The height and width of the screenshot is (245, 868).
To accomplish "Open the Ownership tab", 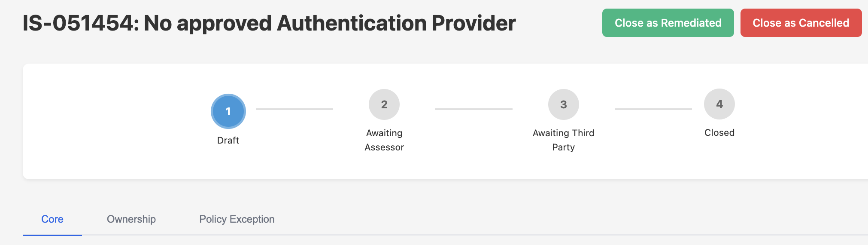I will coord(131,219).
